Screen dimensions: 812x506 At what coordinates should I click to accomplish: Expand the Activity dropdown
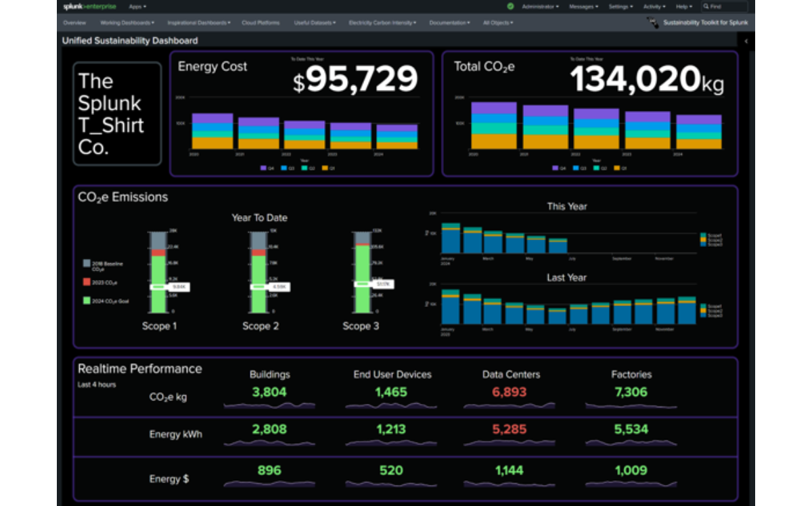(x=654, y=6)
